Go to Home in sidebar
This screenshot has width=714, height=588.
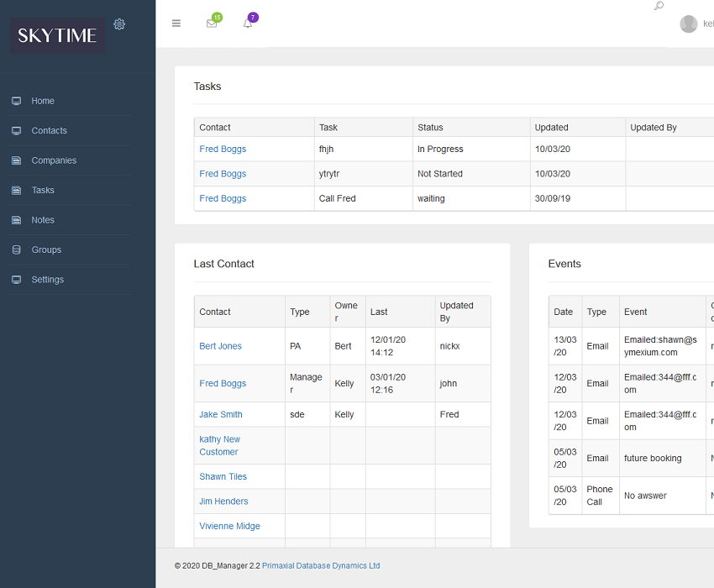(x=43, y=101)
